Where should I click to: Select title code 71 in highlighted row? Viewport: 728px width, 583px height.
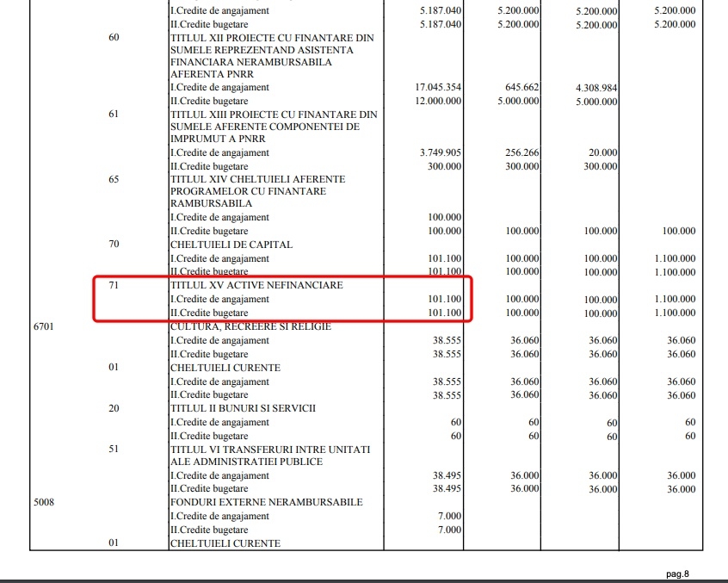(x=114, y=285)
